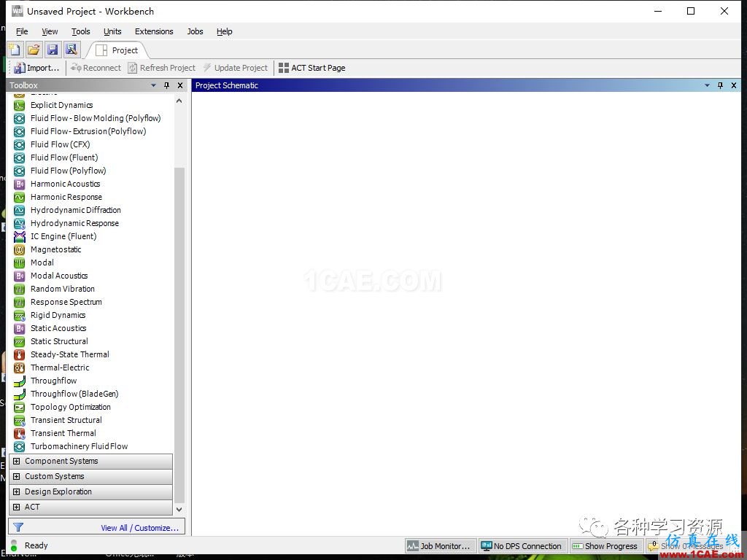Viewport: 747px width, 560px height.
Task: Expand the Component Systems group
Action: point(17,461)
